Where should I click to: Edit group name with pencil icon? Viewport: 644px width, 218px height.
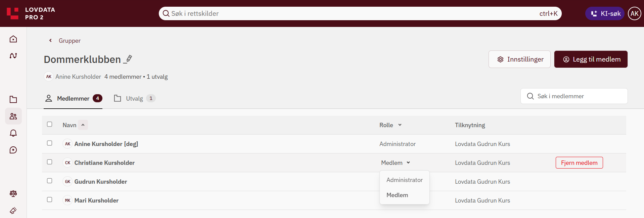click(x=128, y=59)
